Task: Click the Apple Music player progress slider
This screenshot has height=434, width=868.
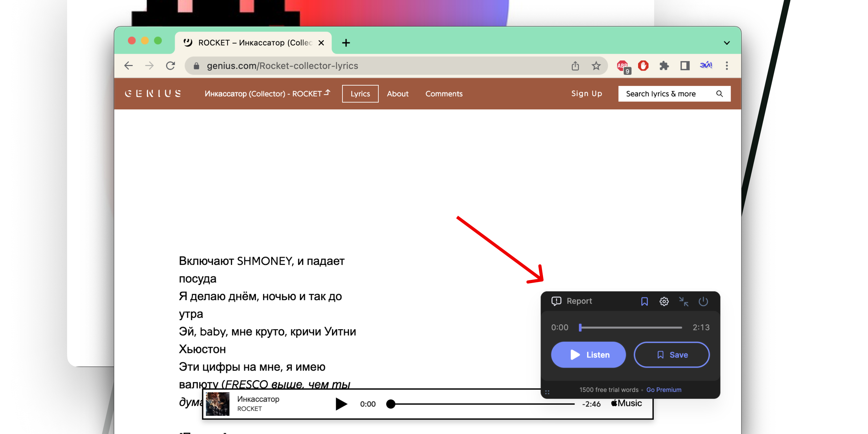Action: 482,404
